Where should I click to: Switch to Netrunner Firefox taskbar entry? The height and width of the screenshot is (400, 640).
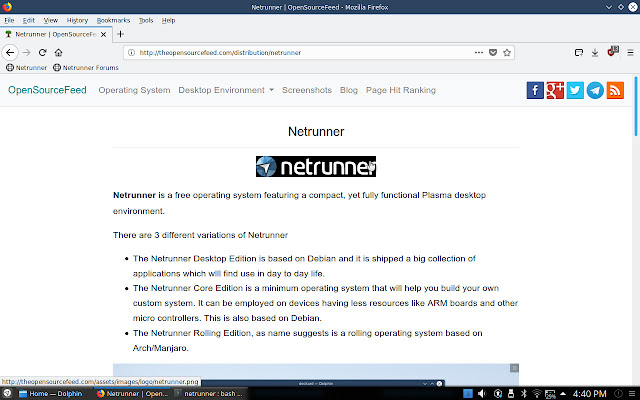coord(133,393)
